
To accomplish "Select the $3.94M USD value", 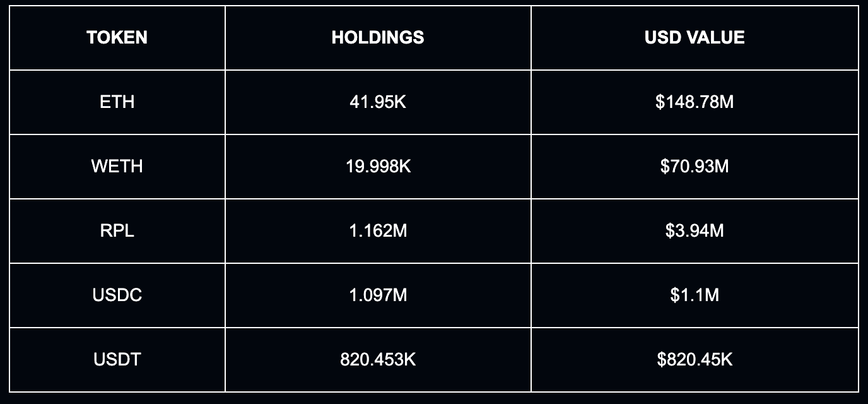I will pos(695,230).
